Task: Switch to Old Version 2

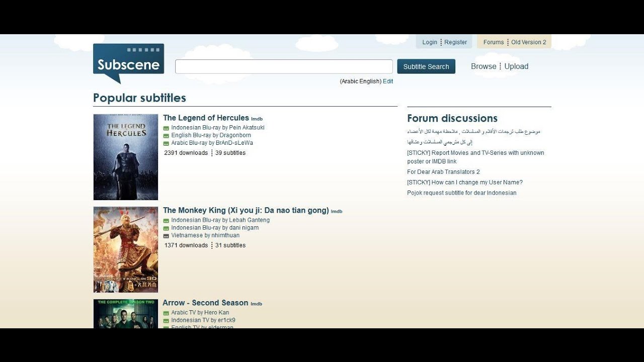Action: pos(529,42)
